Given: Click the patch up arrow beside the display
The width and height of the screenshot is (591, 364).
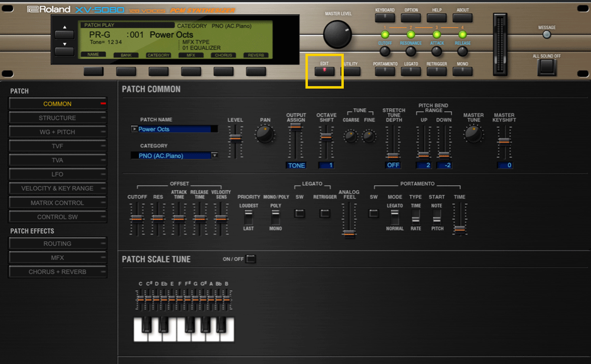Looking at the screenshot, I should point(64,34).
